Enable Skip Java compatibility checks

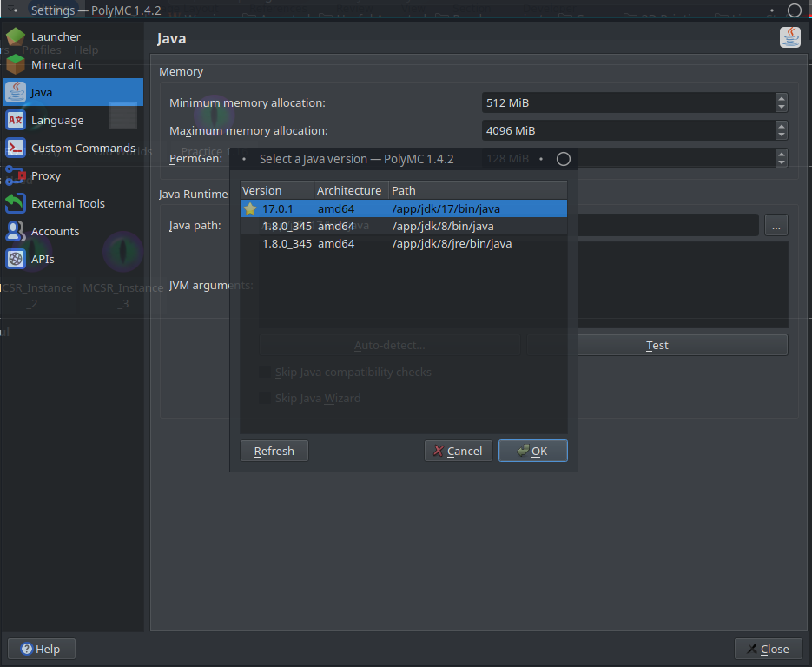(265, 372)
